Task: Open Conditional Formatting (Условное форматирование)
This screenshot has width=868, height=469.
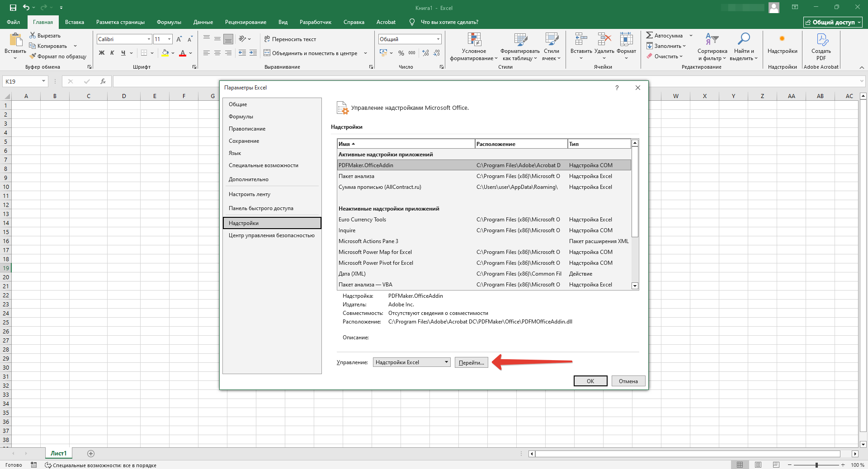Action: click(474, 47)
